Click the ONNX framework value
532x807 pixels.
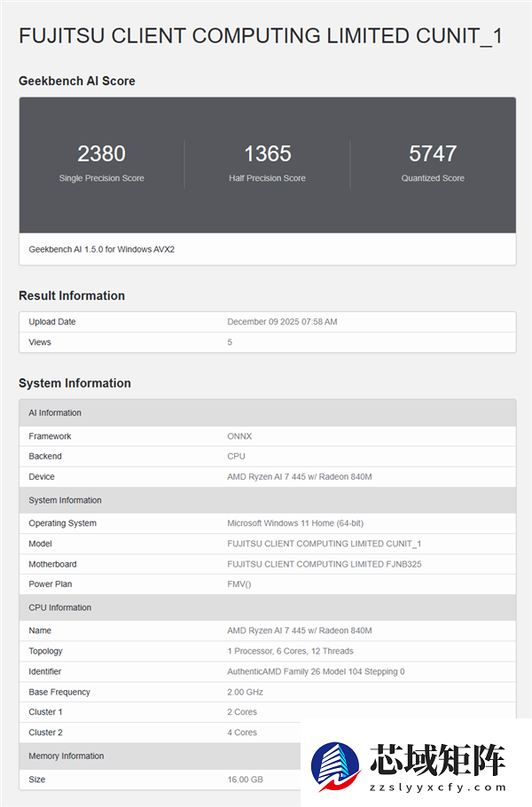pyautogui.click(x=237, y=435)
